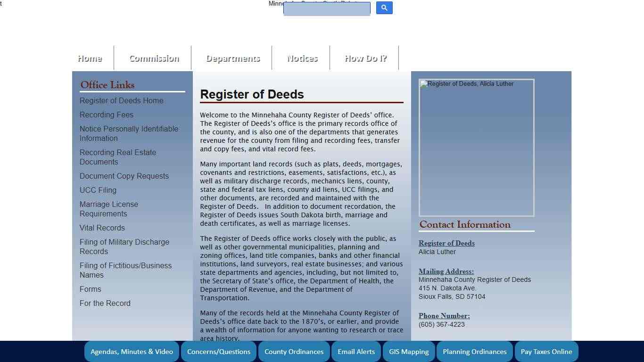The height and width of the screenshot is (362, 644).
Task: Open Filing of Fictitious/Business Names
Action: pyautogui.click(x=125, y=270)
